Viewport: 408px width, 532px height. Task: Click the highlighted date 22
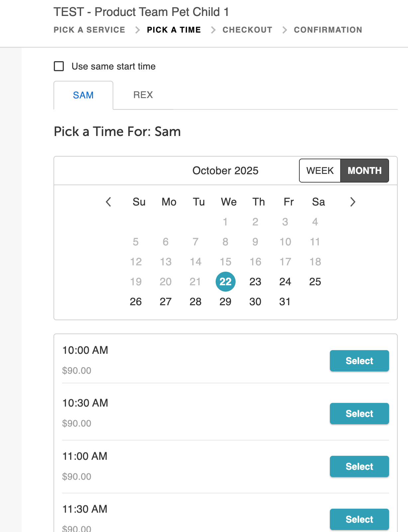[225, 282]
